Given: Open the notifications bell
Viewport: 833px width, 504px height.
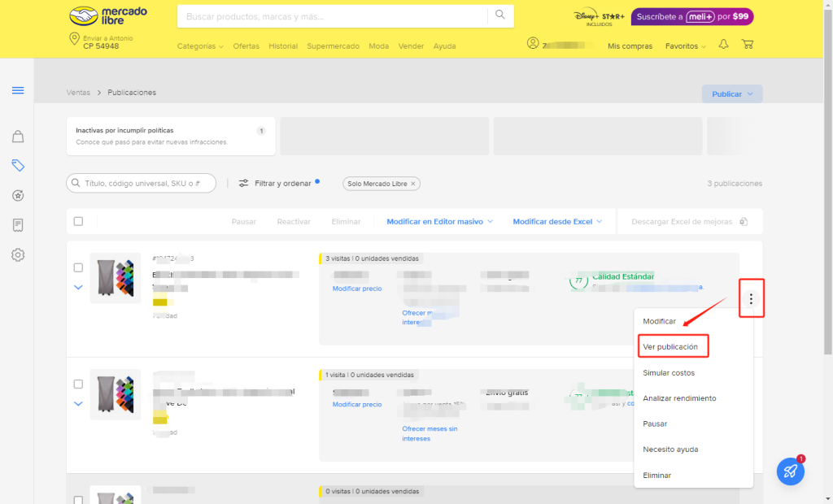Looking at the screenshot, I should 723,45.
